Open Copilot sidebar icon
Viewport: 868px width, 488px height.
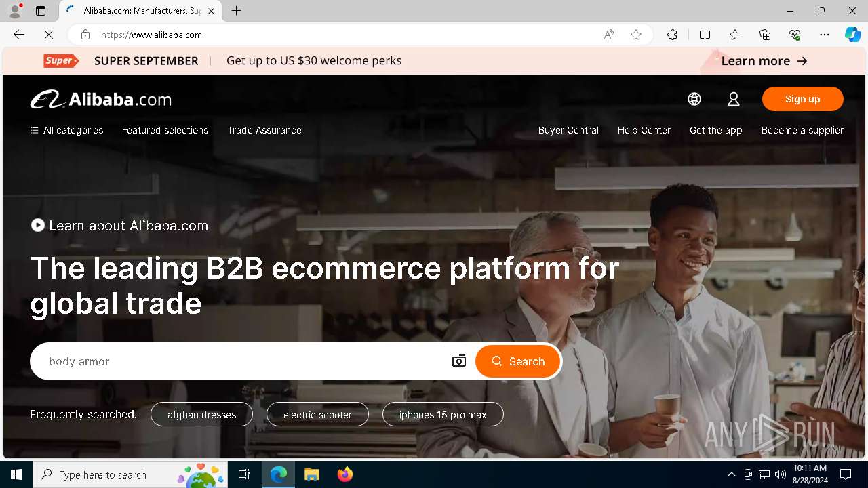tap(852, 35)
